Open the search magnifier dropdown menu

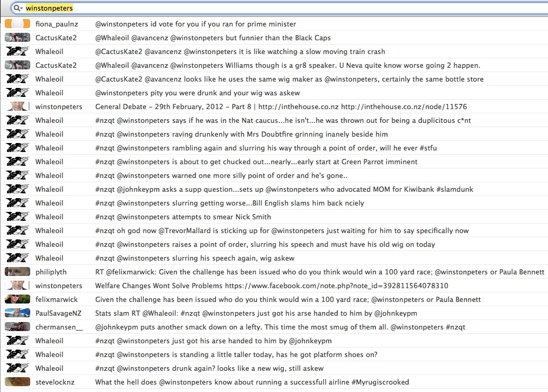coord(18,8)
